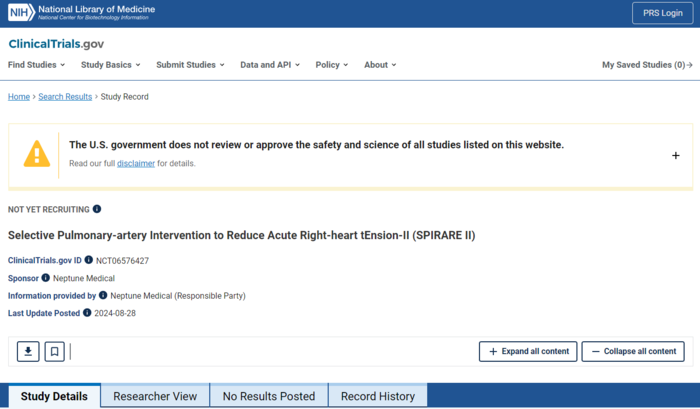Click the yellow warning triangle icon

(x=37, y=154)
